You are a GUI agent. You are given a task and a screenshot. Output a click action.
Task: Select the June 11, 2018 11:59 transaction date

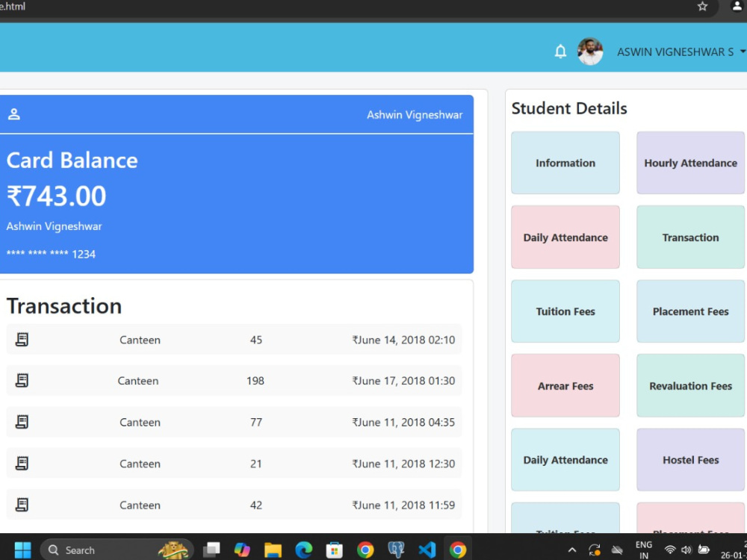tap(403, 505)
